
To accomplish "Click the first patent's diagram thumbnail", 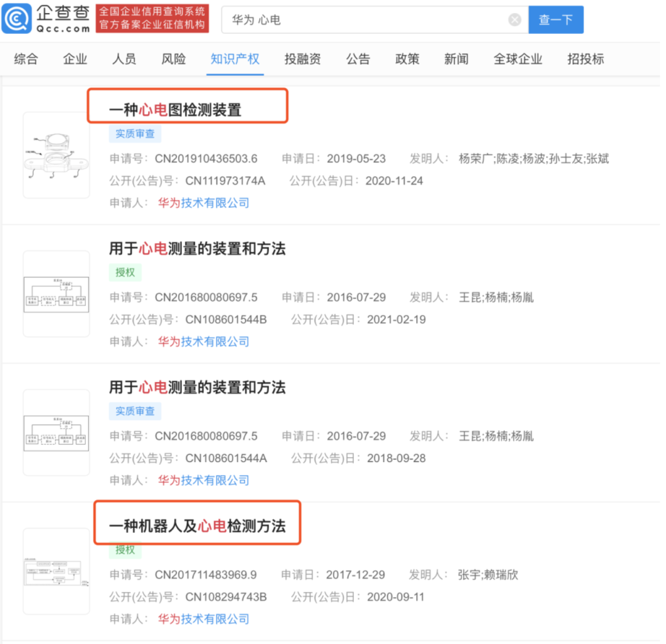I will [56, 155].
